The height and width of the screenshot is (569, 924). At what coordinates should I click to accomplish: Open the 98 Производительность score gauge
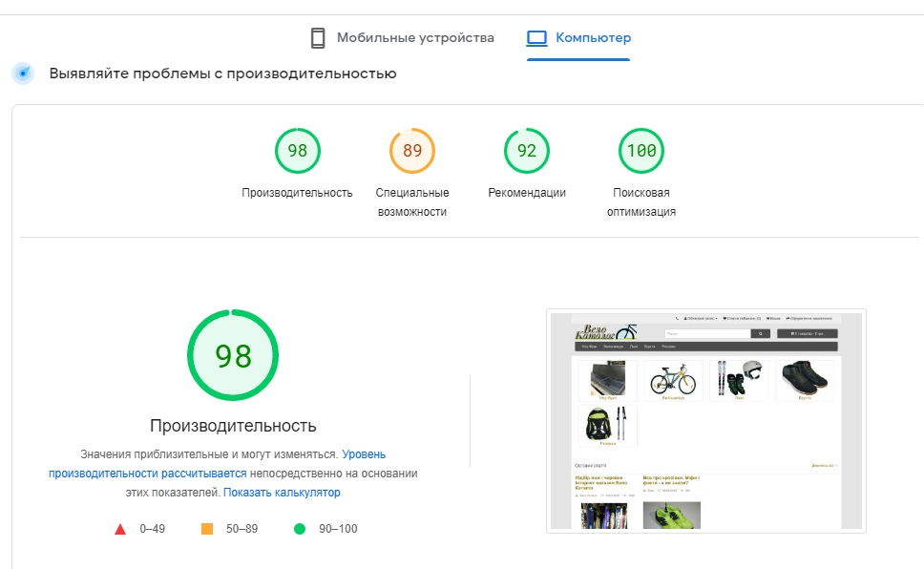298,151
